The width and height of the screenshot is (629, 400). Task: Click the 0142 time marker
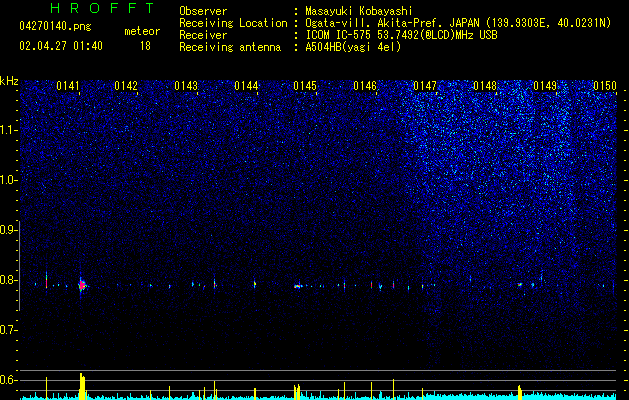126,86
